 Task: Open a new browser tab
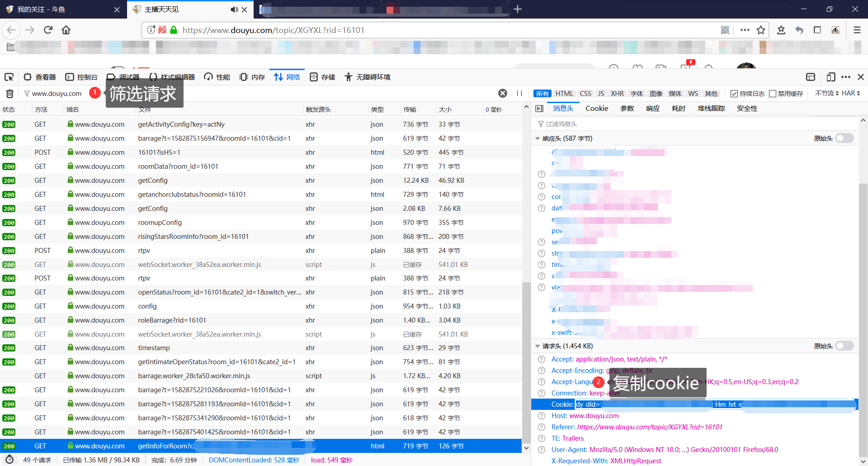(518, 9)
